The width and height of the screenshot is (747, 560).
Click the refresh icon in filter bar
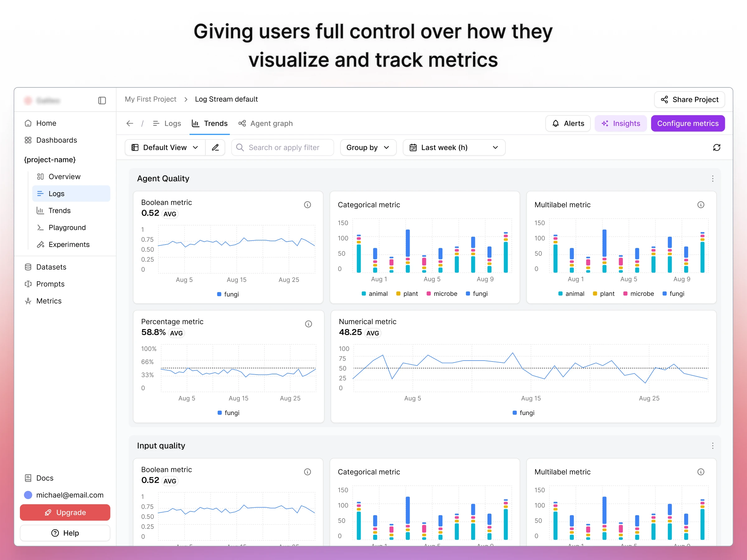(716, 147)
